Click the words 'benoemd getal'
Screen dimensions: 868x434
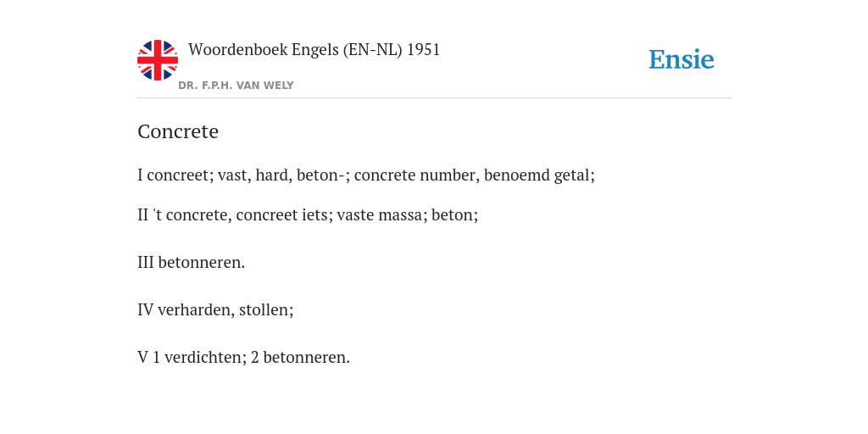pyautogui.click(x=537, y=175)
